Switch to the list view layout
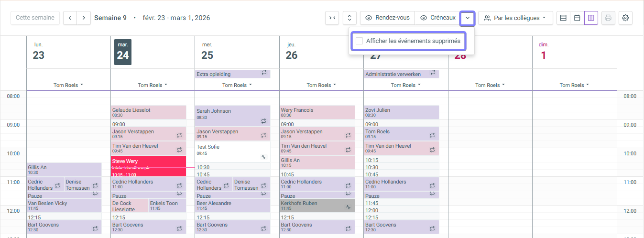 click(x=564, y=18)
